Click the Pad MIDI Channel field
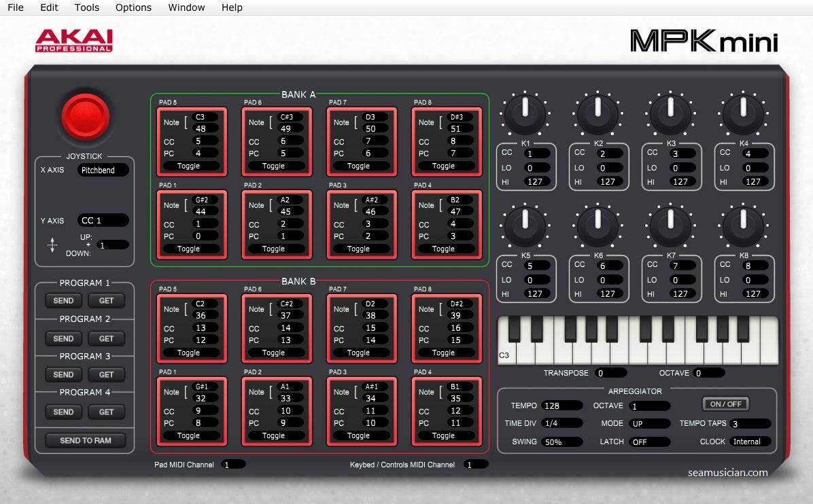Image resolution: width=813 pixels, height=504 pixels. [233, 465]
